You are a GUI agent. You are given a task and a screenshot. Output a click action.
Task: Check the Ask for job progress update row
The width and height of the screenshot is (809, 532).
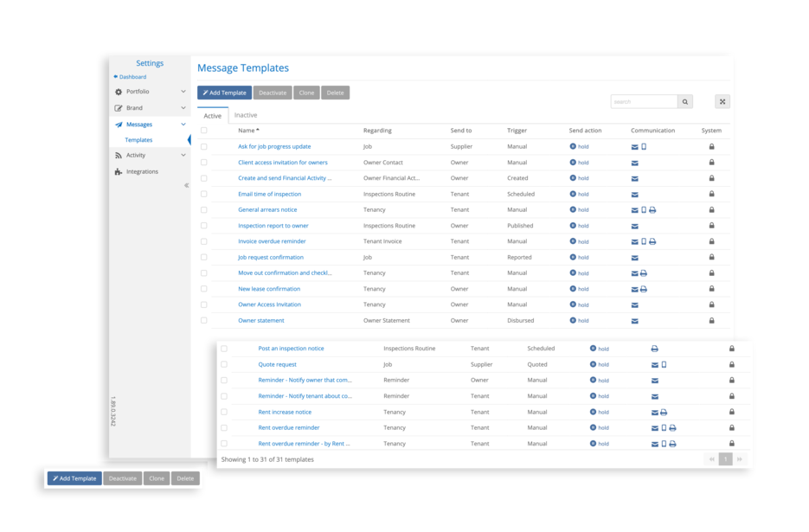[204, 146]
